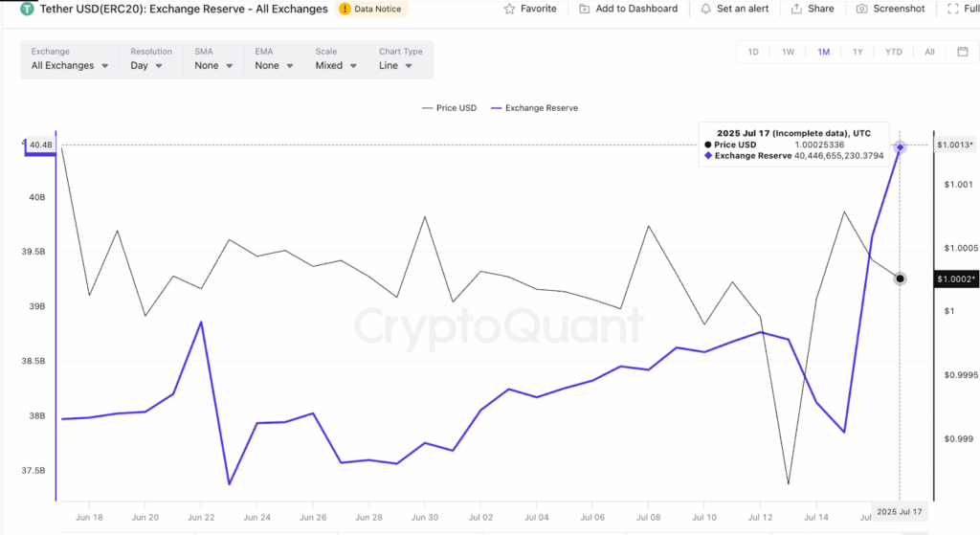Toggle the Price USD legend series
980x535 pixels.
pos(450,108)
